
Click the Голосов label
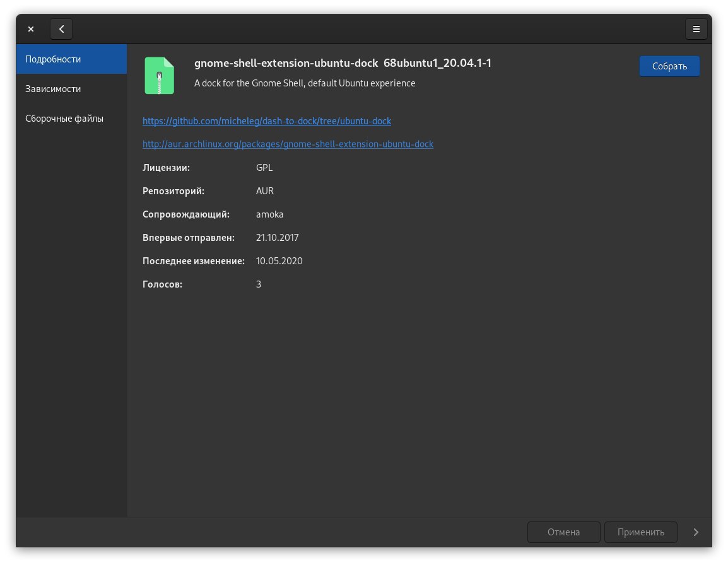coord(162,284)
